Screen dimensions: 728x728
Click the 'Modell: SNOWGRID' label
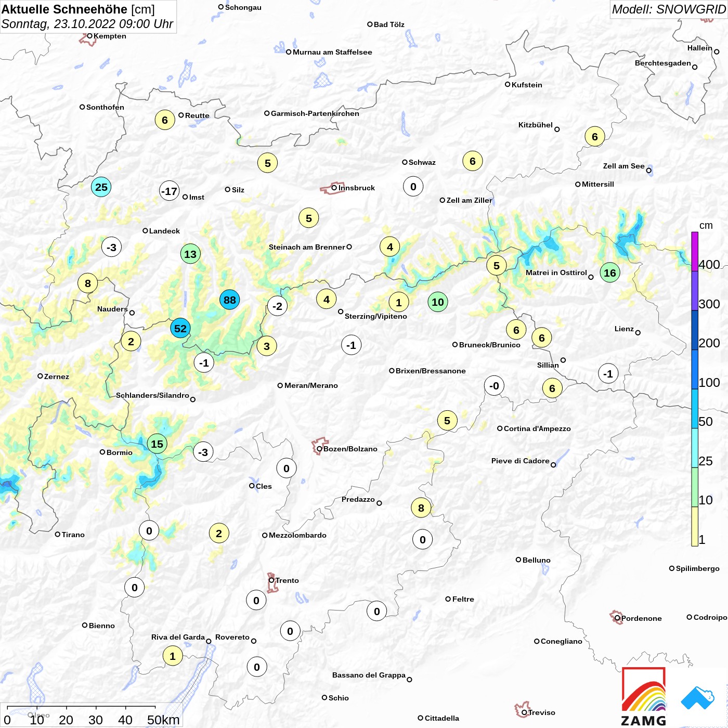669,9
